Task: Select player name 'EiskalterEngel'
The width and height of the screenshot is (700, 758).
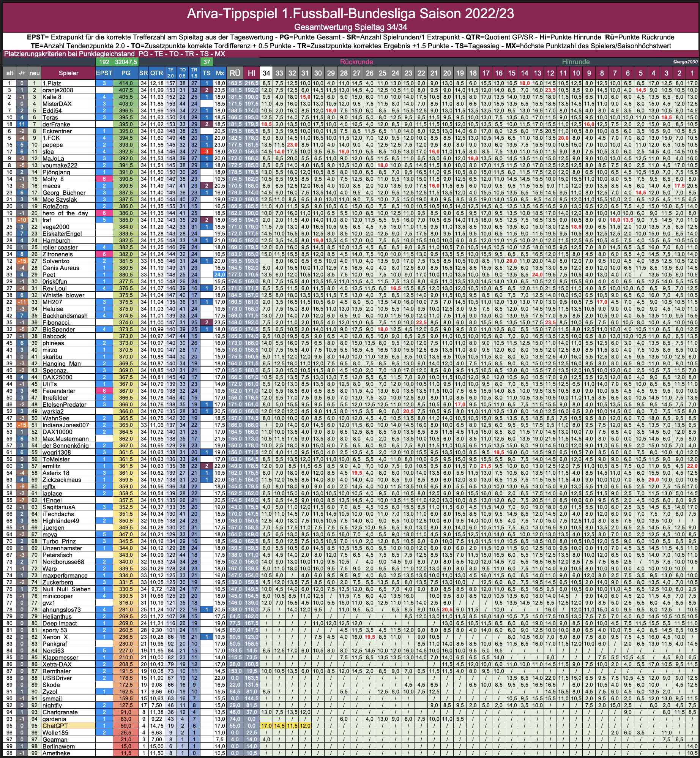Action: 62,234
